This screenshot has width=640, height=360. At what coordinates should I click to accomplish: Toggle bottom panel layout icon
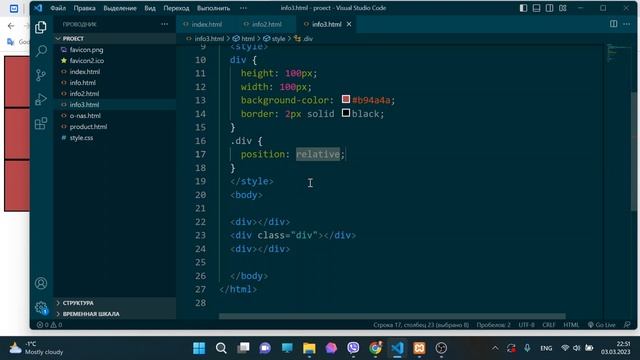coord(536,8)
